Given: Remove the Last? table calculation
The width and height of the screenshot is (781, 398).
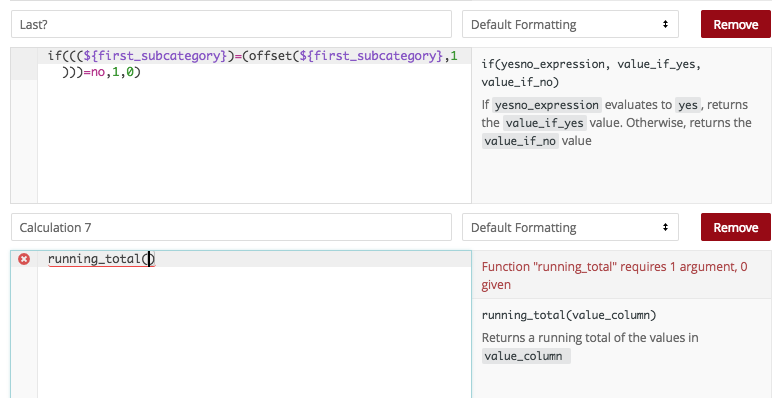Looking at the screenshot, I should (x=736, y=24).
